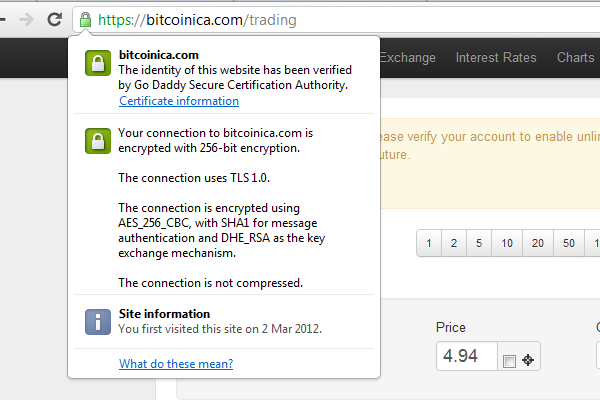Viewport: 600px width, 400px height.
Task: Open the 'What do these mean?' link
Action: point(176,364)
